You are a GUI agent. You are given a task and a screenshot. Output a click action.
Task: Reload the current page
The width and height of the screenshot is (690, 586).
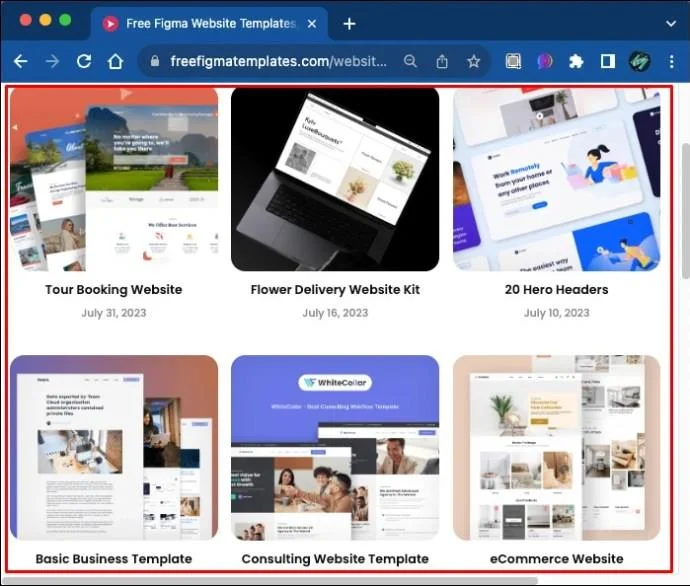click(84, 61)
